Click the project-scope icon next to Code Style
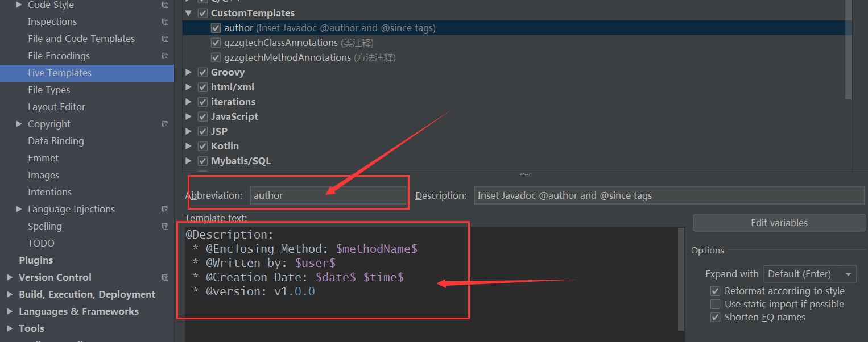The width and height of the screenshot is (868, 342). 165,5
